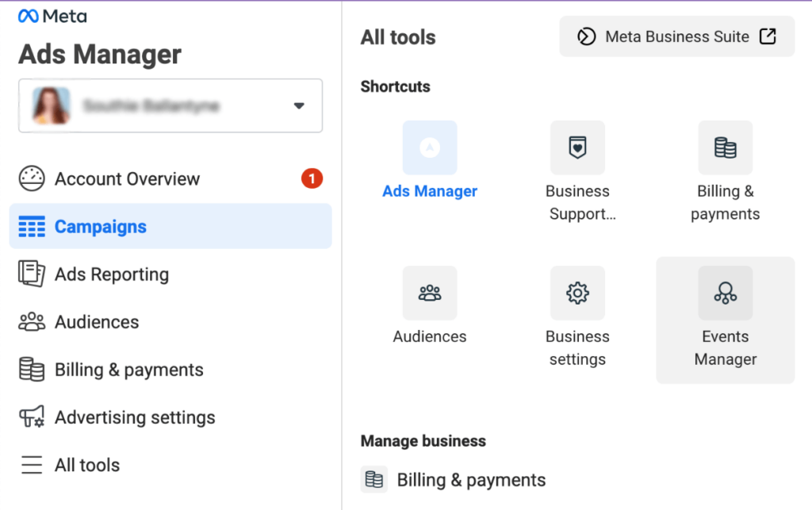Click the sidebar Audiences people icon
The image size is (812, 510).
click(32, 321)
